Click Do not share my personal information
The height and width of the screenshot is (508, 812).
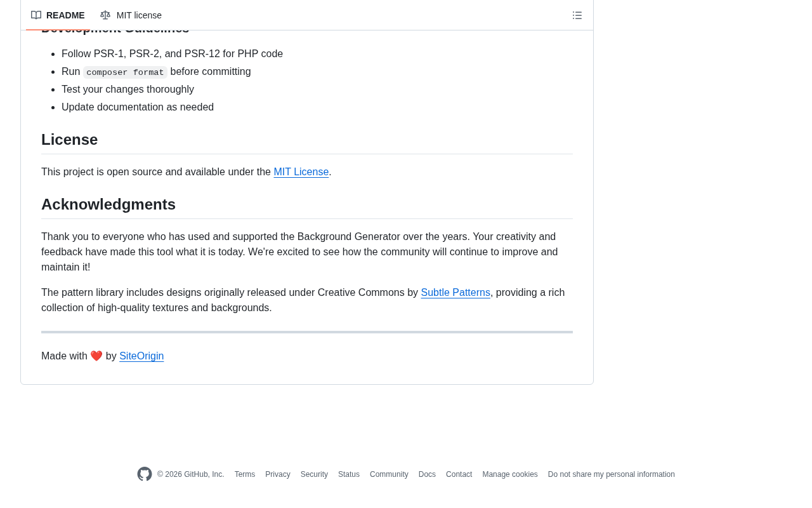tap(612, 474)
